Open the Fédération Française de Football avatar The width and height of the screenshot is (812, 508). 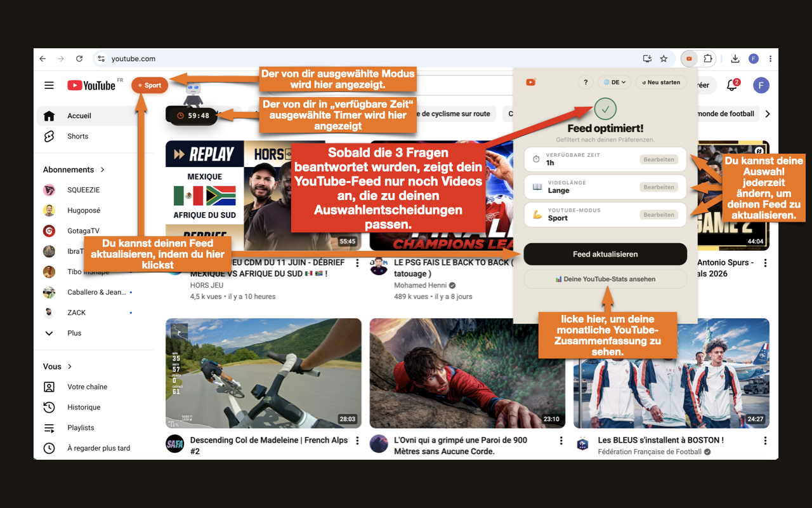(x=583, y=444)
